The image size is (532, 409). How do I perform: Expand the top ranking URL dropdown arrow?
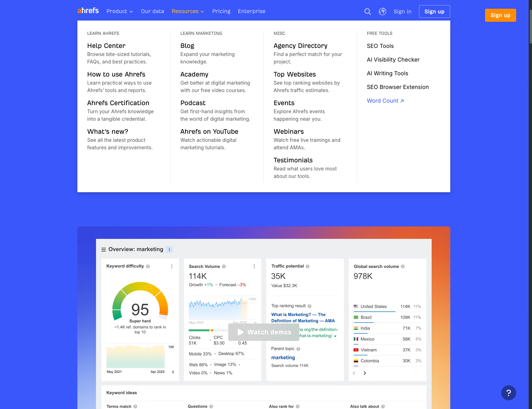tap(335, 336)
